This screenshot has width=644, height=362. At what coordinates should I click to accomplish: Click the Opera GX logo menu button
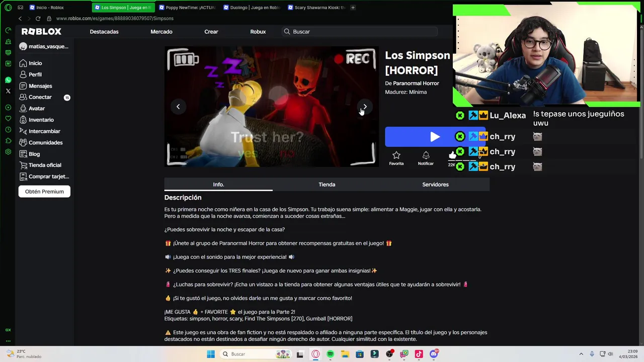[8, 8]
